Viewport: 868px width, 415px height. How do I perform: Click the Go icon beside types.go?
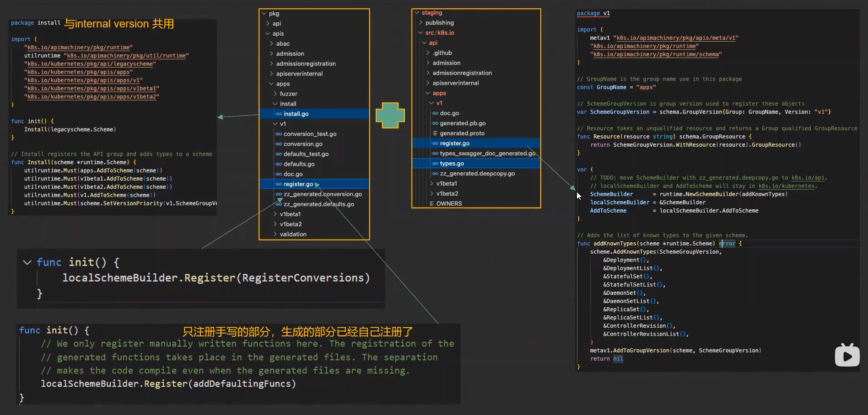[x=435, y=164]
